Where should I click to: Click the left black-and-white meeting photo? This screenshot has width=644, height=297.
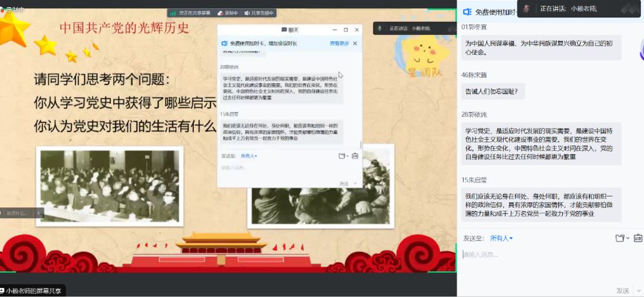click(x=109, y=186)
